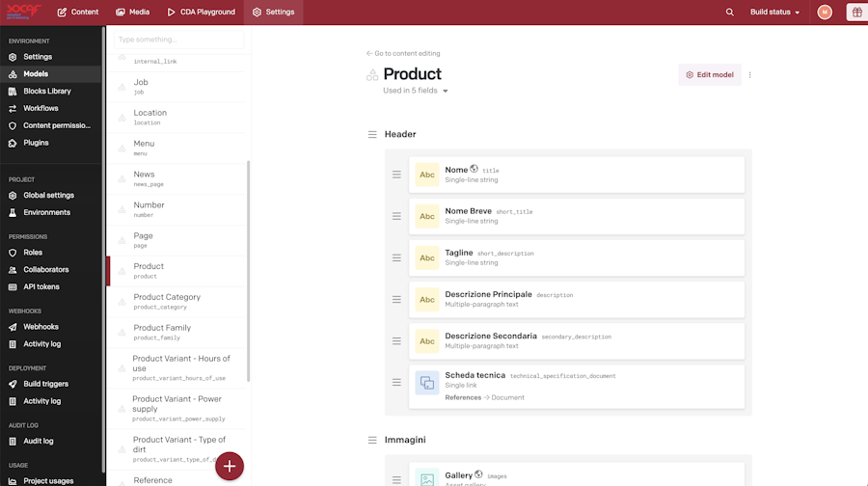868x486 pixels.
Task: Open the Content tab
Action: [x=77, y=13]
